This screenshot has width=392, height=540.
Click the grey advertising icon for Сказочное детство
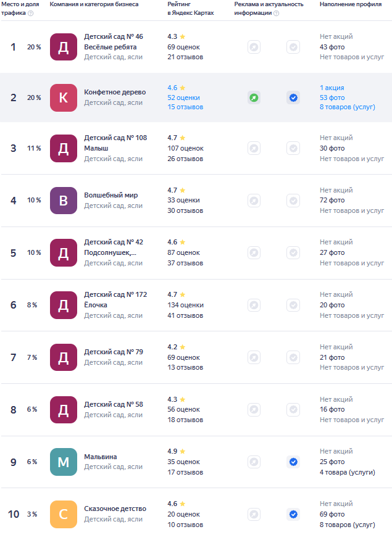254,514
